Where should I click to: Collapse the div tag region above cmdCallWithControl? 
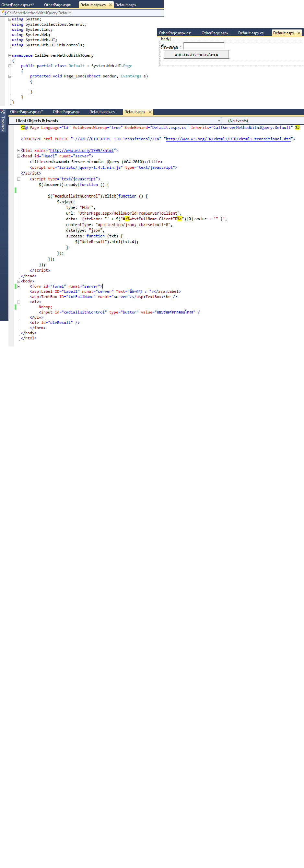click(x=18, y=302)
